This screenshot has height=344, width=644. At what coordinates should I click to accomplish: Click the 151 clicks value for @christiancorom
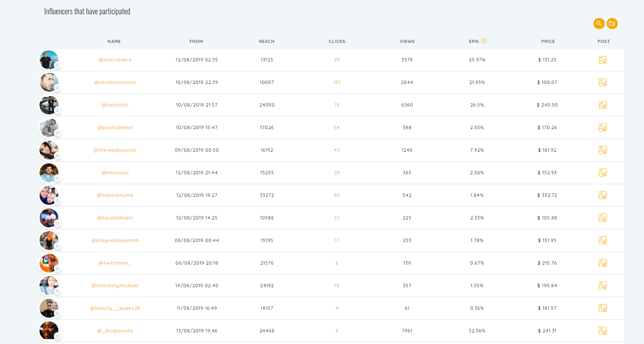[337, 82]
